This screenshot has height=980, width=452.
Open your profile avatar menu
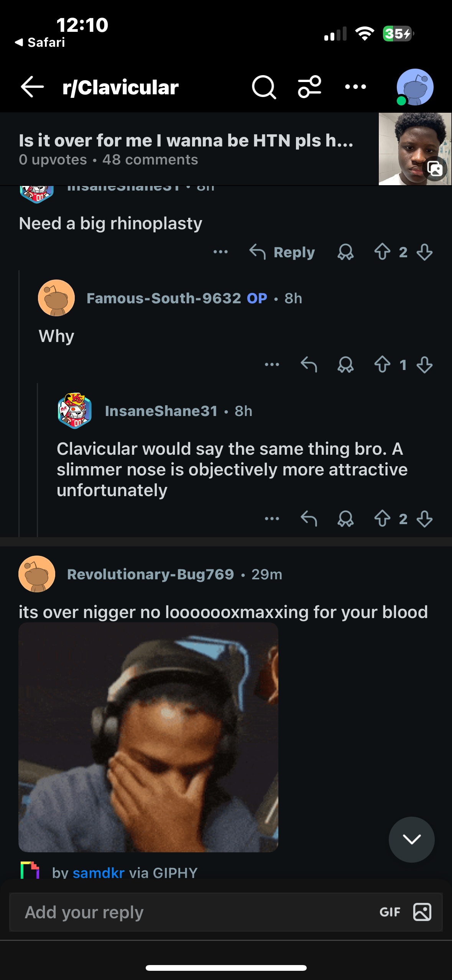(x=415, y=87)
